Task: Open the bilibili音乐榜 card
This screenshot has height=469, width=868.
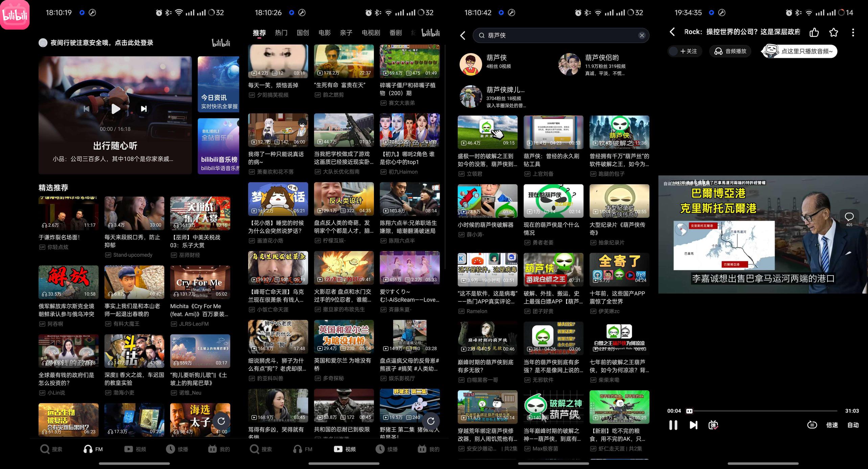Action: click(x=218, y=146)
